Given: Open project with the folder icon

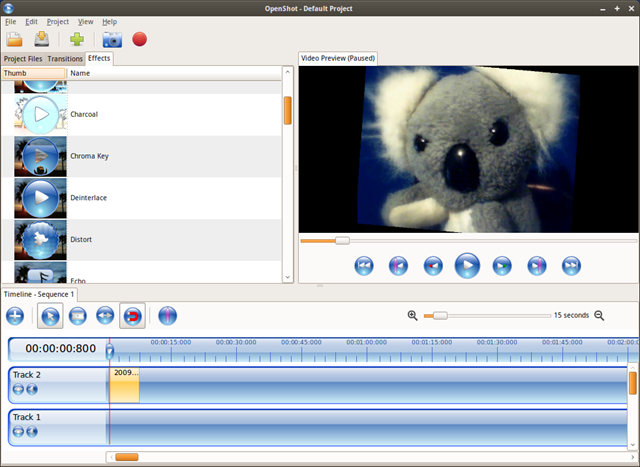Looking at the screenshot, I should pyautogui.click(x=14, y=40).
